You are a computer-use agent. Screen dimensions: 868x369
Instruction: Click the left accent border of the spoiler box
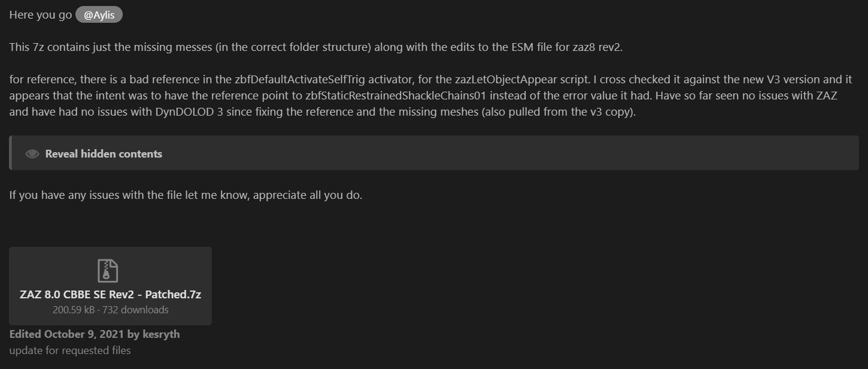(x=11, y=153)
